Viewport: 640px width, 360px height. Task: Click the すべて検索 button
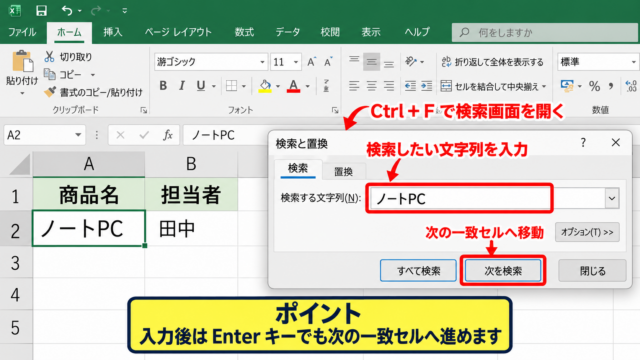coord(418,271)
